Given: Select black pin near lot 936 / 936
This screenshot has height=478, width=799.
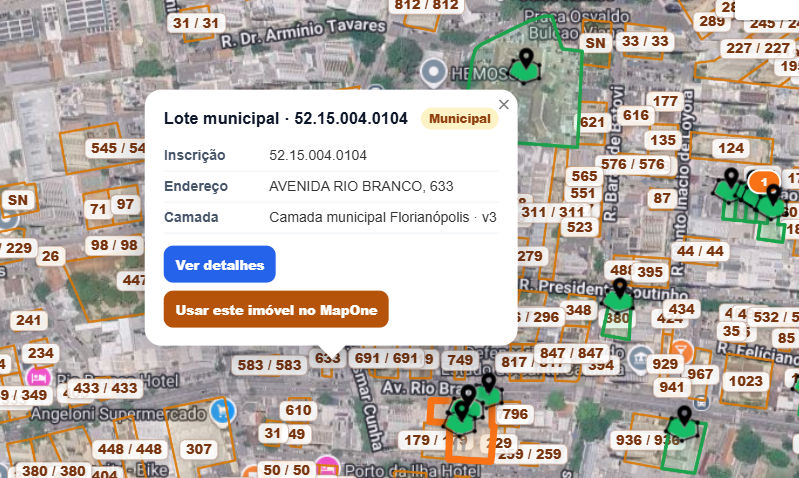Looking at the screenshot, I should coord(684,415).
